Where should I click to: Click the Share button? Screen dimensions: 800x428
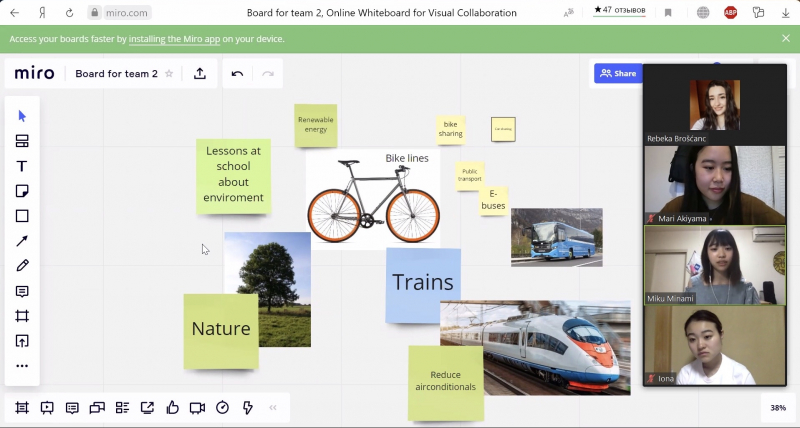[616, 73]
